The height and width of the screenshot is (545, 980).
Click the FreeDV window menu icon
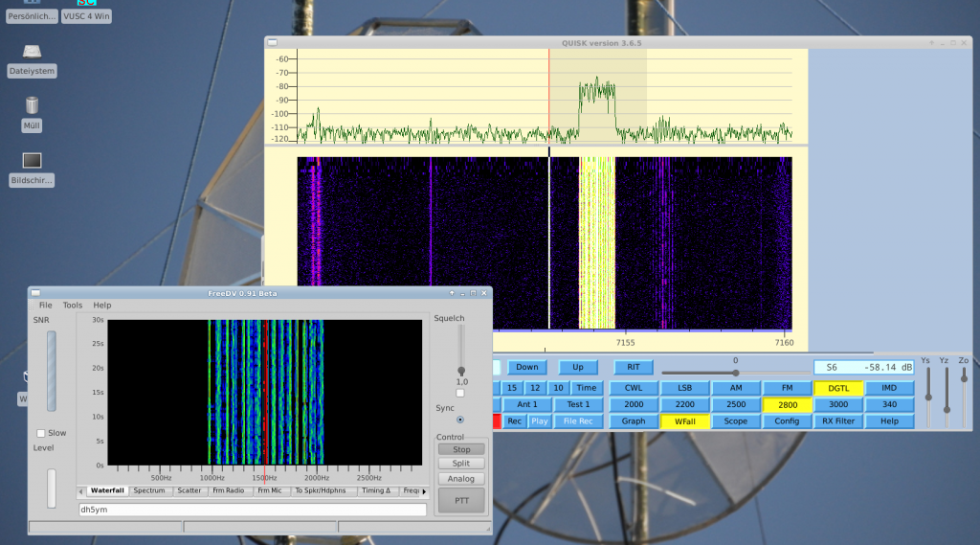[x=34, y=292]
